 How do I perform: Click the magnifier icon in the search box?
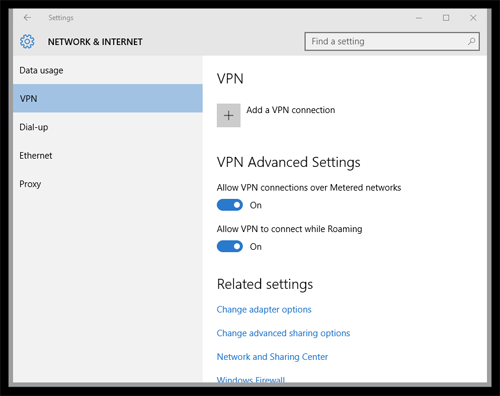pyautogui.click(x=471, y=41)
